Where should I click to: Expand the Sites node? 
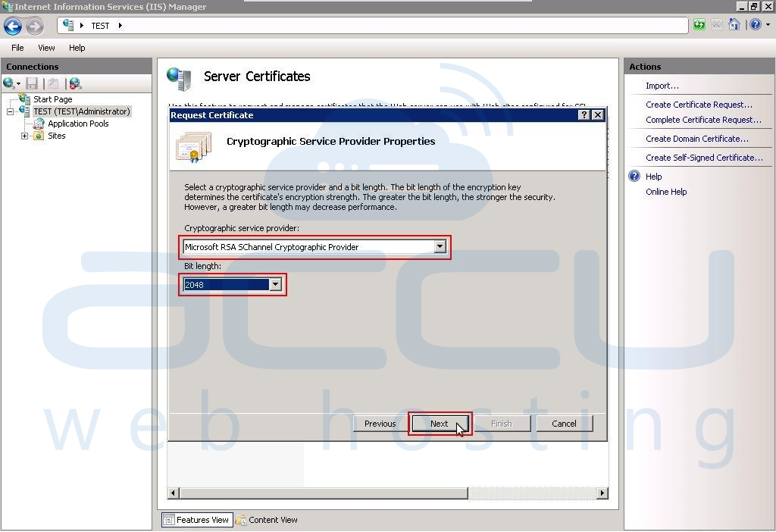point(24,136)
